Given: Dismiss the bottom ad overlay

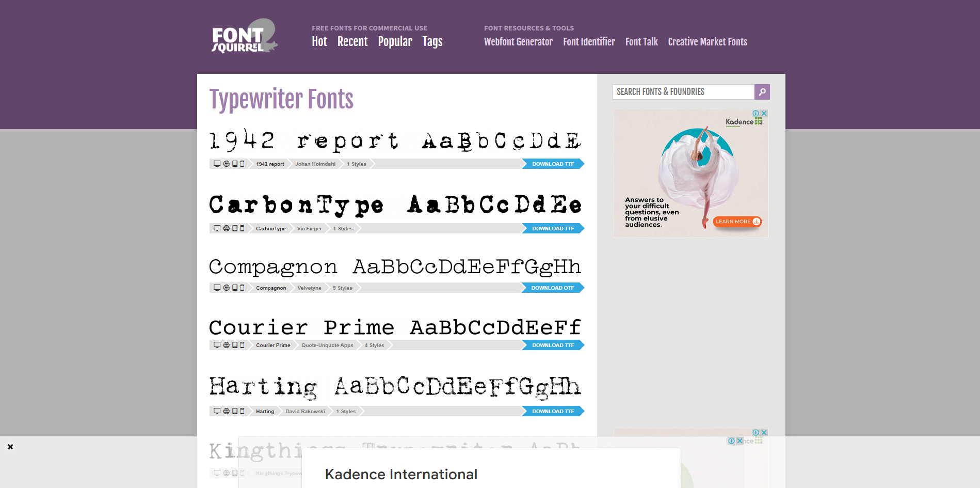Looking at the screenshot, I should [9, 446].
